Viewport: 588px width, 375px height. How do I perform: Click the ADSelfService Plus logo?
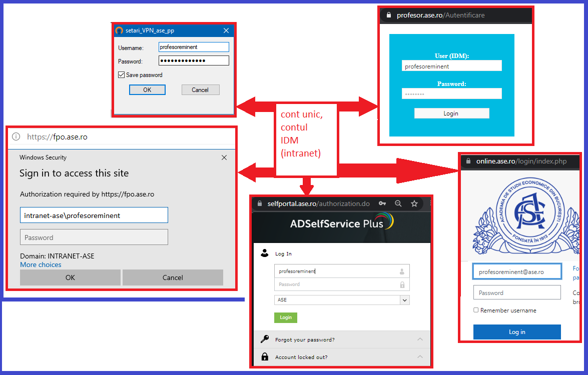click(x=342, y=222)
